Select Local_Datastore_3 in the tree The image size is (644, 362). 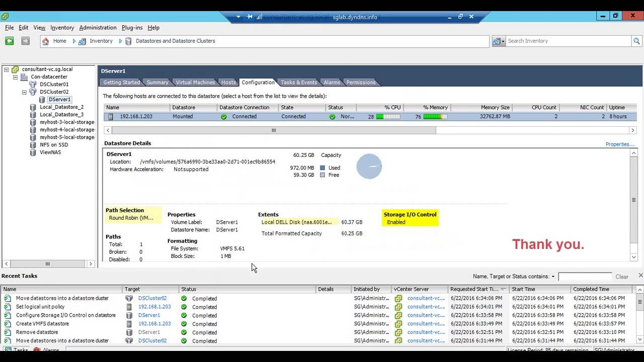pos(62,115)
